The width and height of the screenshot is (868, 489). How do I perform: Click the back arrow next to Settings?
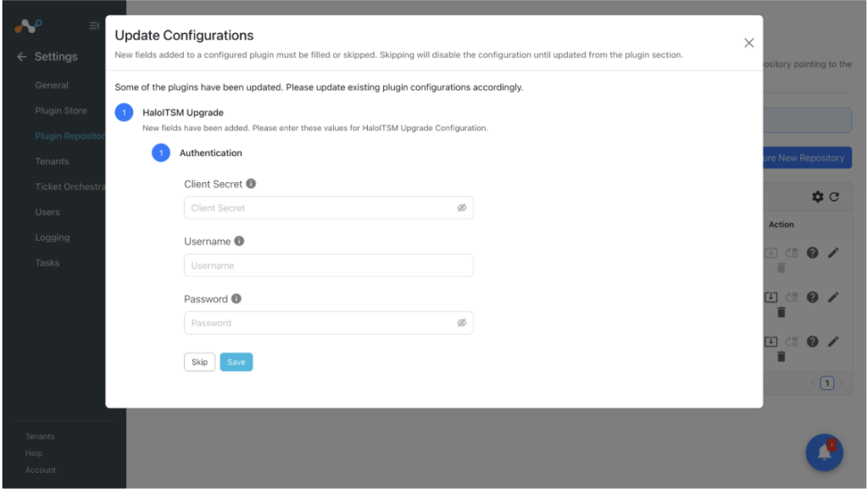(x=21, y=57)
